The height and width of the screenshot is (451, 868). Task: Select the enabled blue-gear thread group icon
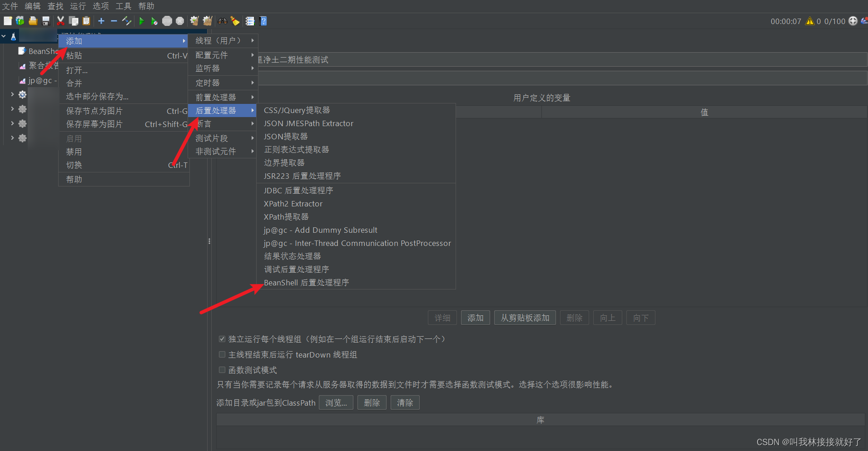[x=22, y=94]
